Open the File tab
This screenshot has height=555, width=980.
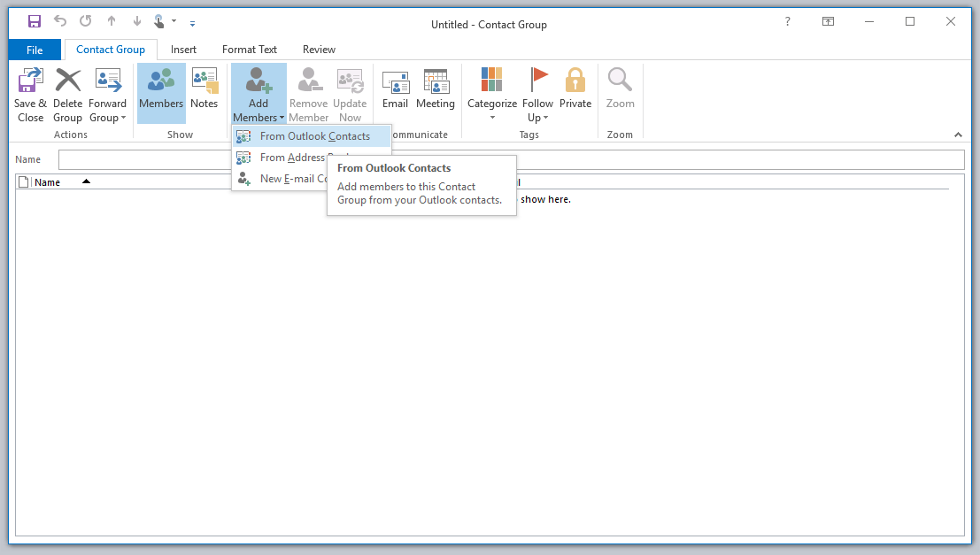(x=35, y=50)
